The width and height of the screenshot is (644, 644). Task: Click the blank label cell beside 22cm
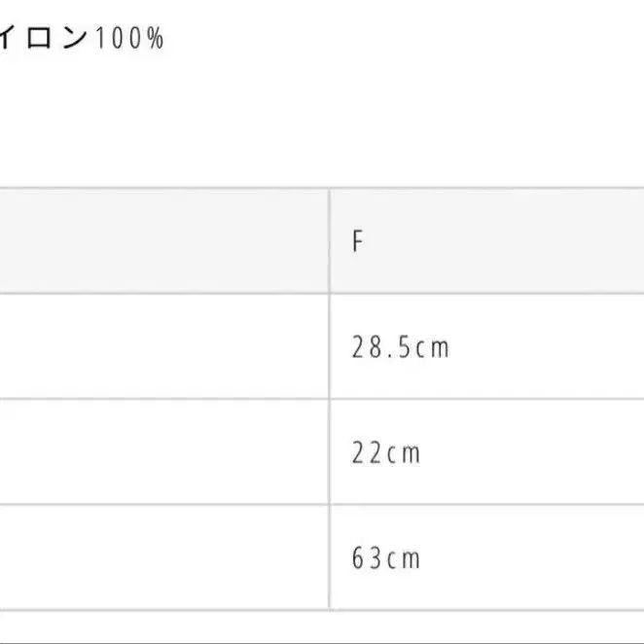coord(163,451)
